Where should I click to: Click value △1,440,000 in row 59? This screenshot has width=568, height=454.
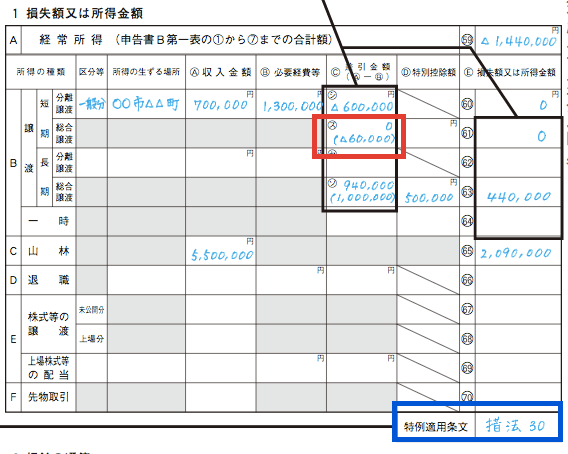pyautogui.click(x=519, y=42)
